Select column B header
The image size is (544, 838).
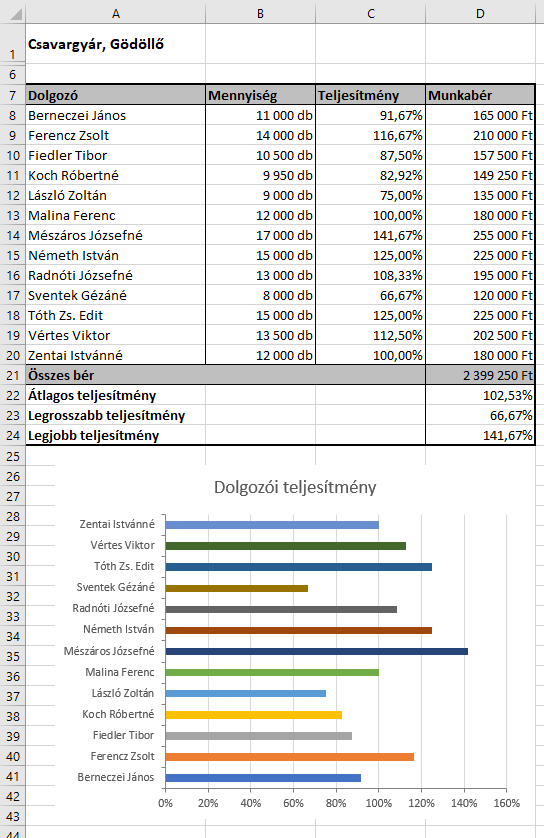coord(260,13)
